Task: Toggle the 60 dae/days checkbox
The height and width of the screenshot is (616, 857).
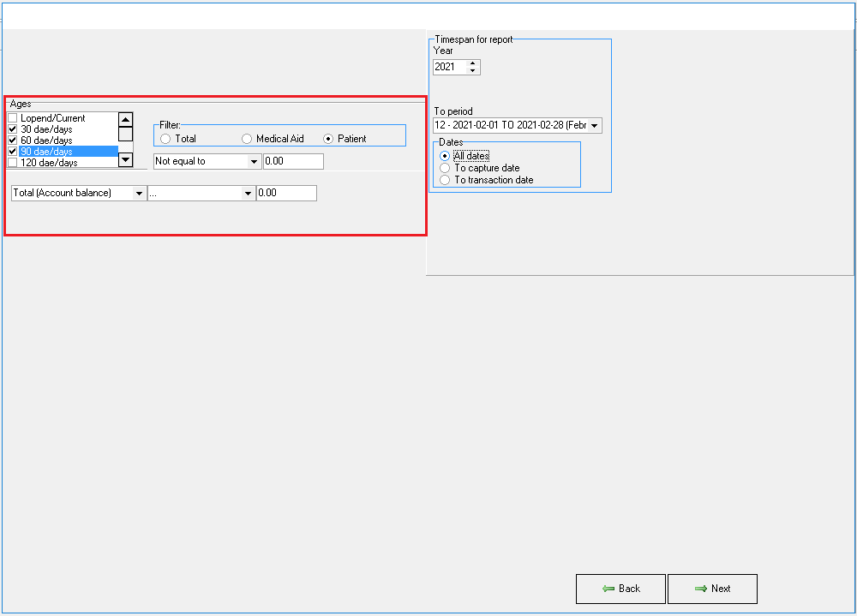Action: (x=12, y=141)
